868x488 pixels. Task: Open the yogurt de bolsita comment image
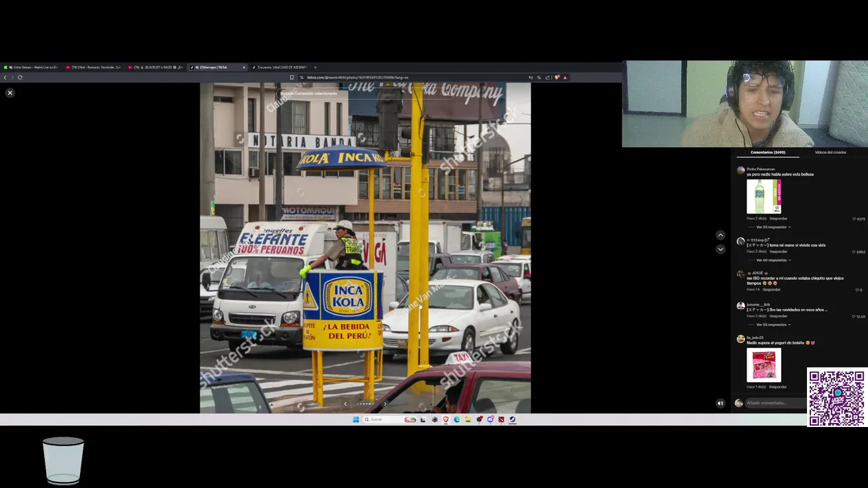point(764,365)
